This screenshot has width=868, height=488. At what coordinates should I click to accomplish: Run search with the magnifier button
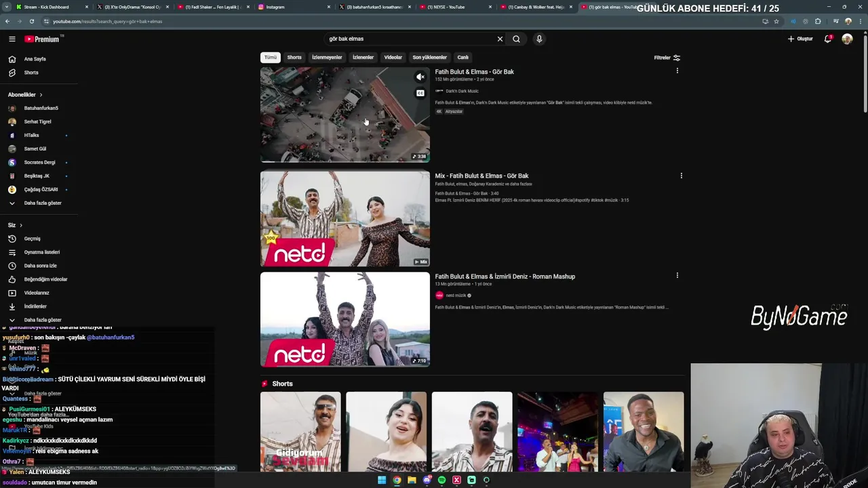pyautogui.click(x=516, y=39)
